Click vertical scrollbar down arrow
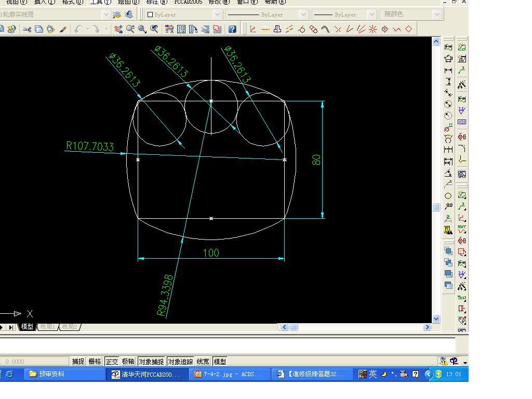The width and height of the screenshot is (532, 399). pos(436,318)
